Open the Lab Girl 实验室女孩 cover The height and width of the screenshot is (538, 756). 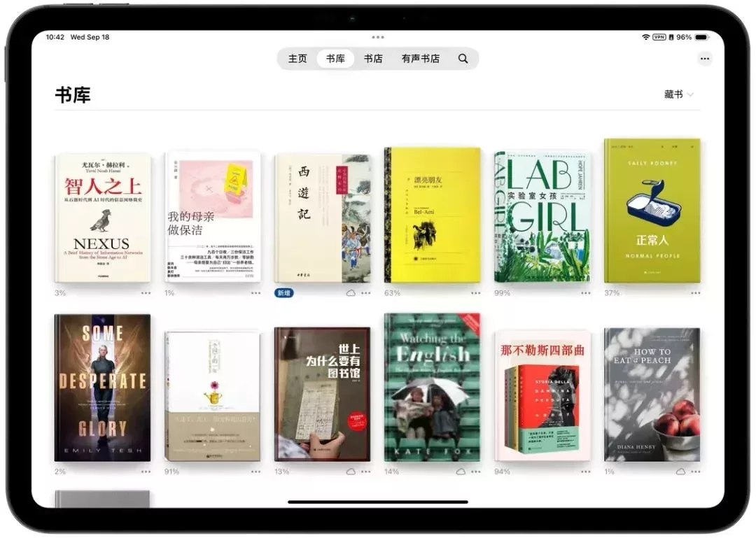542,217
